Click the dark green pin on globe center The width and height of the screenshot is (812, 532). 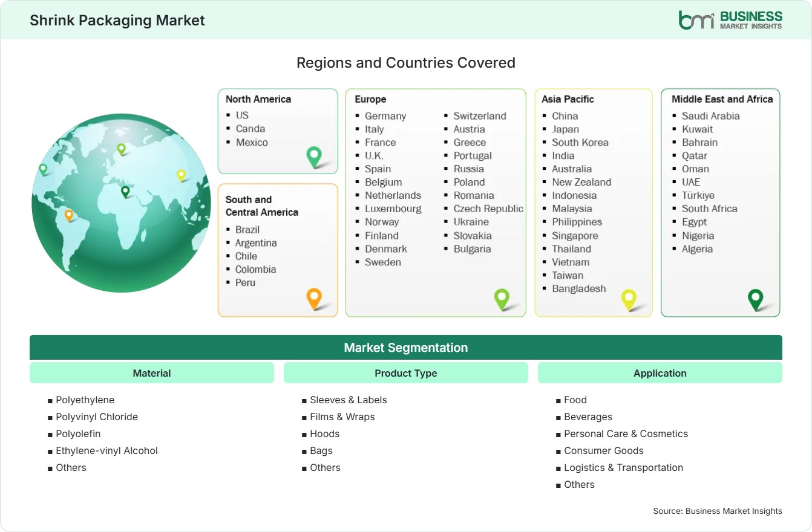coord(125,192)
